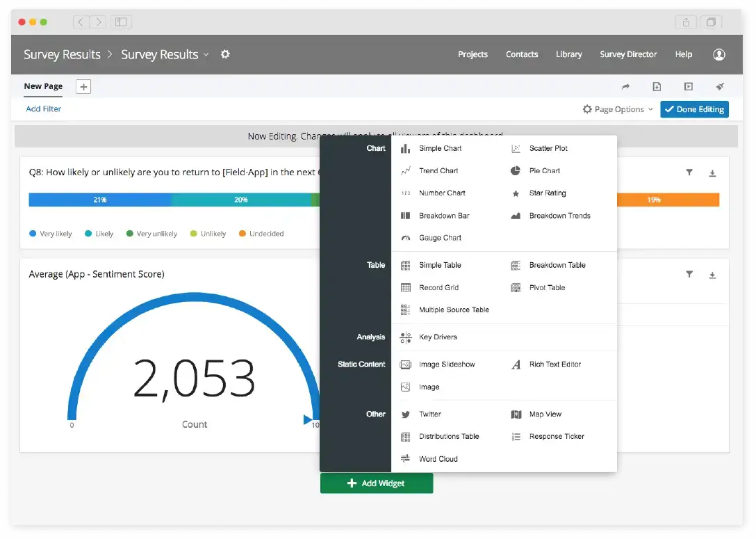Image resolution: width=756 pixels, height=539 pixels.
Task: Click the share arrow icon in page toolbar
Action: [625, 87]
